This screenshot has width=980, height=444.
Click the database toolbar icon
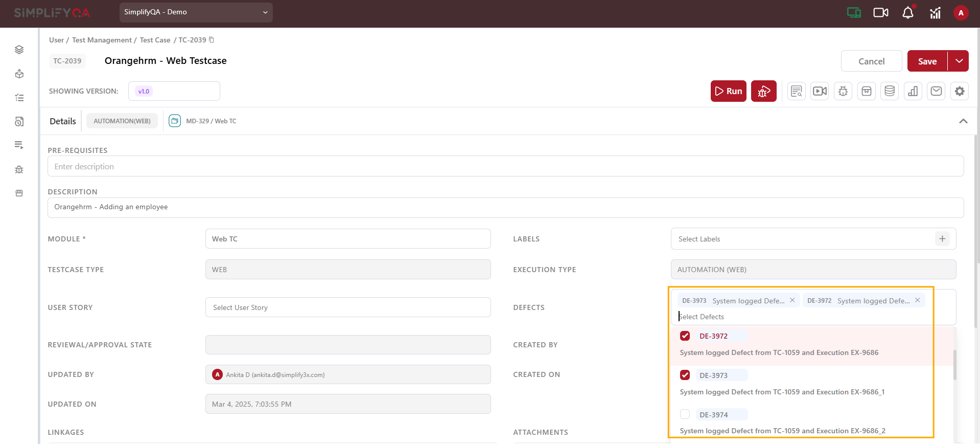889,91
